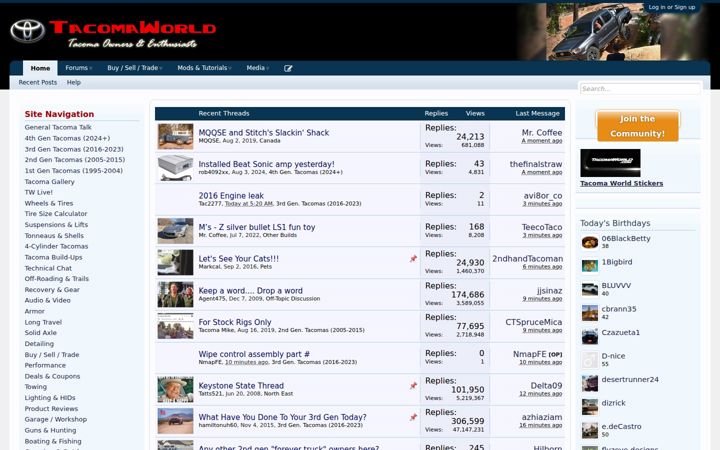Expand the Media dropdown menu
This screenshot has height=450, width=720.
pos(258,68)
